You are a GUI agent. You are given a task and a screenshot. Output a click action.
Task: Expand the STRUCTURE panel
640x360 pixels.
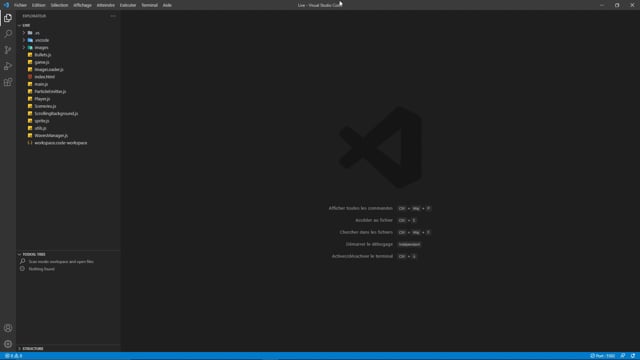(x=68, y=349)
